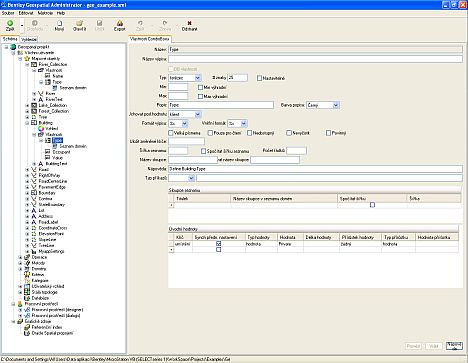Open the Nástroje menu
Screen dimensions: 468x363
click(45, 13)
